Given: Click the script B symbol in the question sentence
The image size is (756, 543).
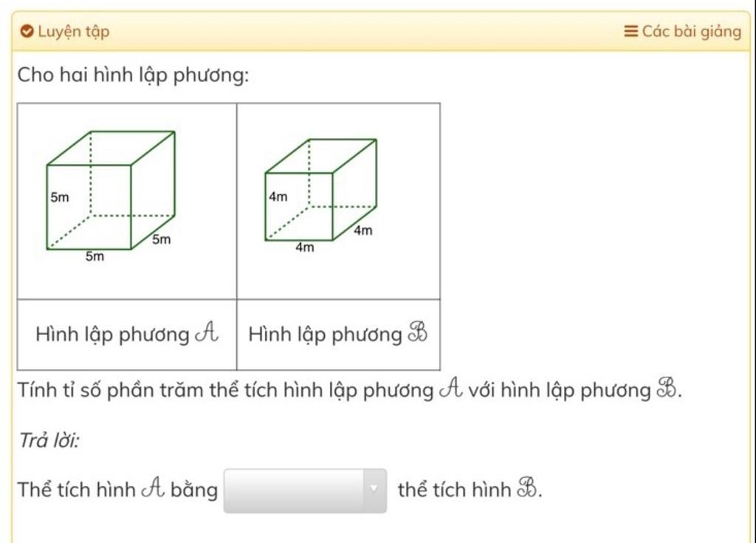Looking at the screenshot, I should tap(667, 389).
